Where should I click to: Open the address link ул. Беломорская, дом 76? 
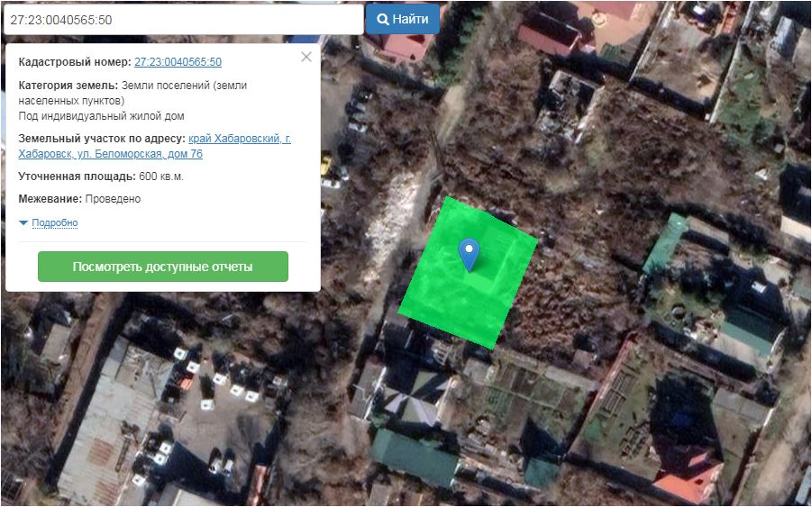[154, 146]
